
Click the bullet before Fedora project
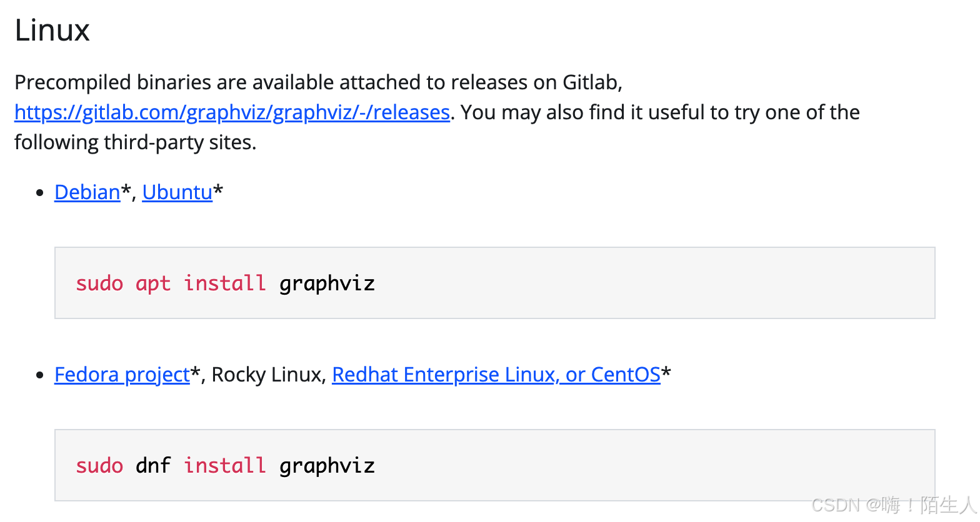[x=40, y=375]
